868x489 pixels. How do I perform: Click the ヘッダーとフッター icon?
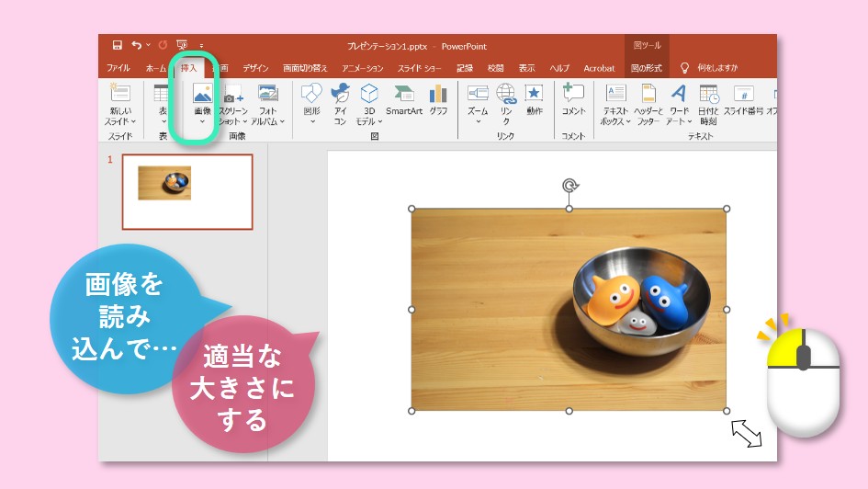[x=648, y=93]
